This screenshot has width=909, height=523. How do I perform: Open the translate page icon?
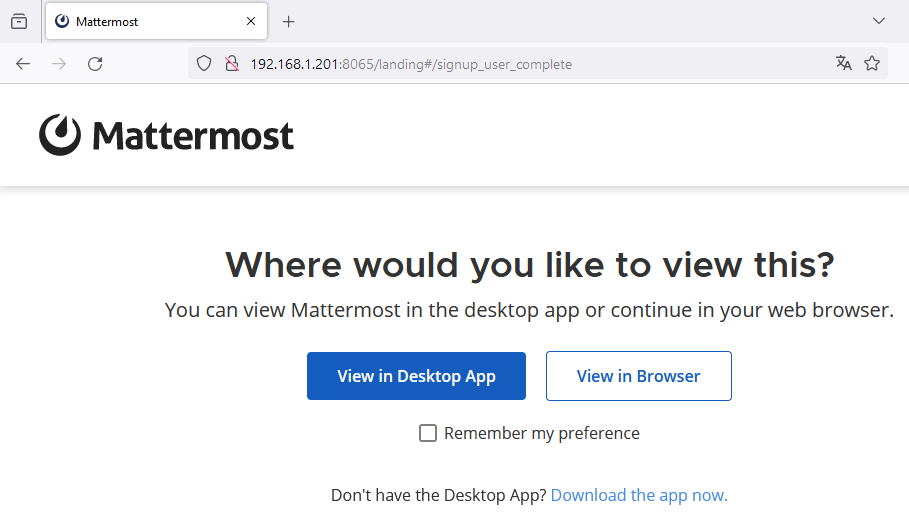pyautogui.click(x=843, y=63)
